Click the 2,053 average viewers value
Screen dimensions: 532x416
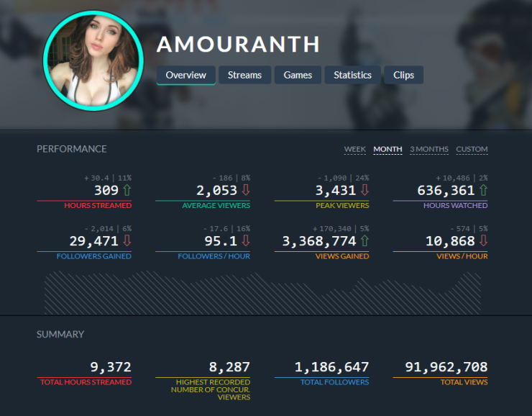tap(217, 191)
